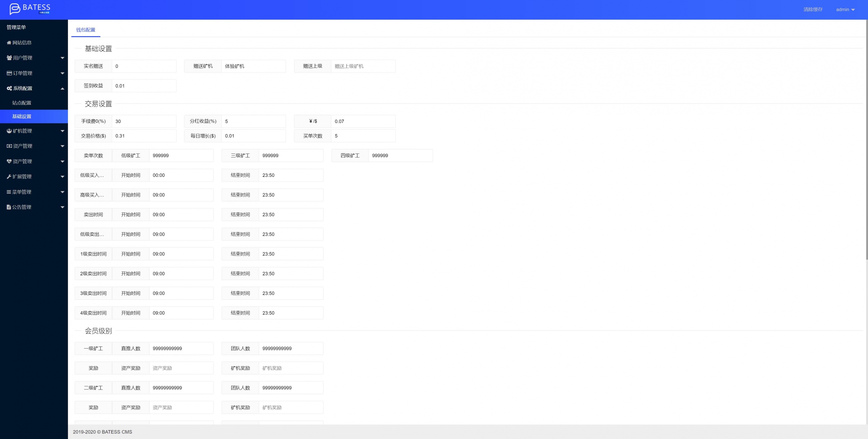This screenshot has width=868, height=439.
Task: Click the 签到收益 input field
Action: click(x=144, y=86)
